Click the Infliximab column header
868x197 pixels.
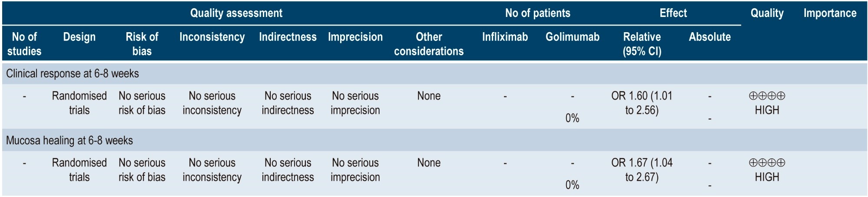click(505, 37)
